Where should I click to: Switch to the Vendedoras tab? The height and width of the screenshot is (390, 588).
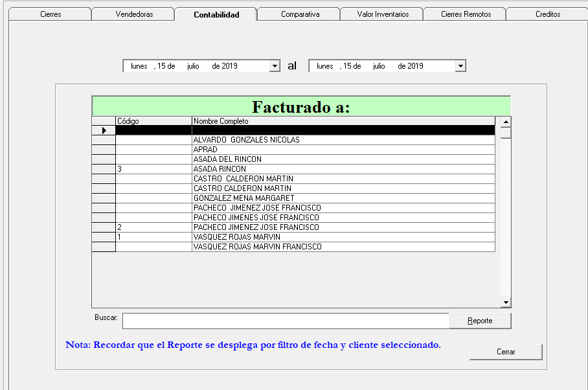(134, 14)
